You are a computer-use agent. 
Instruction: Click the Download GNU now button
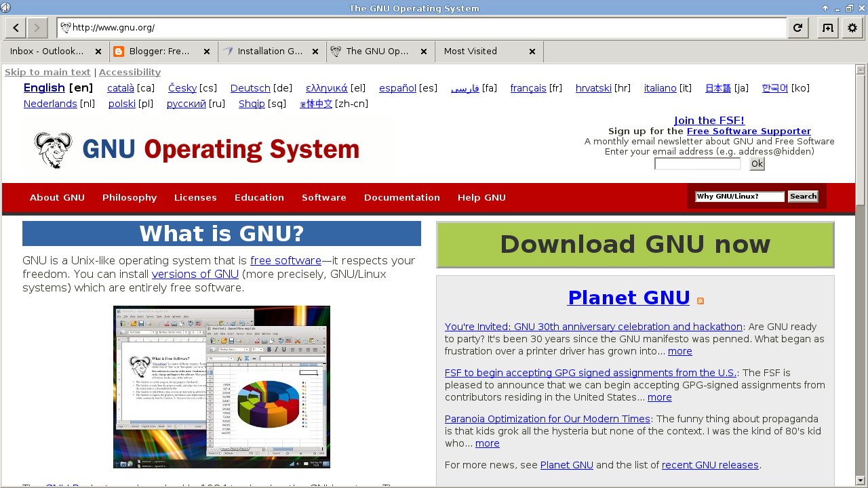point(635,245)
